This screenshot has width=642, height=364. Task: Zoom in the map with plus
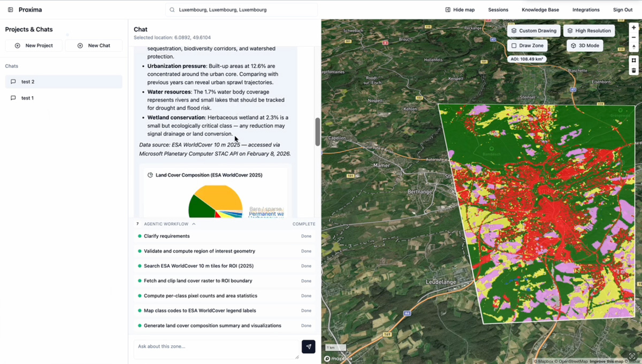coord(634,28)
